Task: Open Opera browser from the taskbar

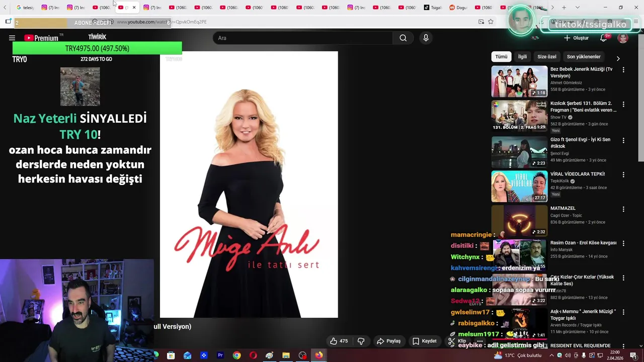Action: point(253,355)
